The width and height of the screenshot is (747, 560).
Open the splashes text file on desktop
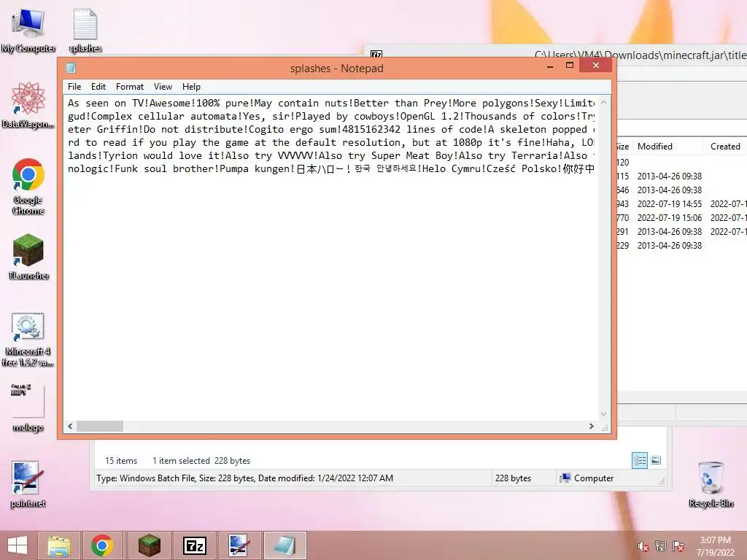(x=85, y=30)
